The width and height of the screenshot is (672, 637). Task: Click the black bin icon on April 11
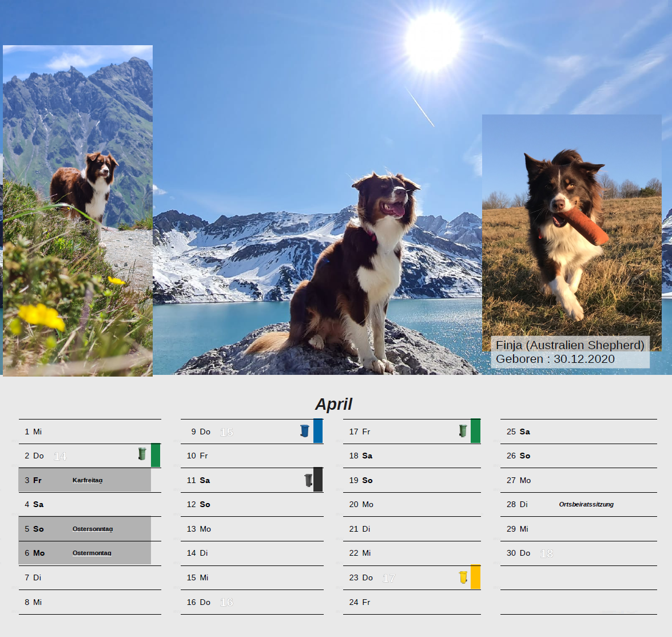pyautogui.click(x=308, y=480)
